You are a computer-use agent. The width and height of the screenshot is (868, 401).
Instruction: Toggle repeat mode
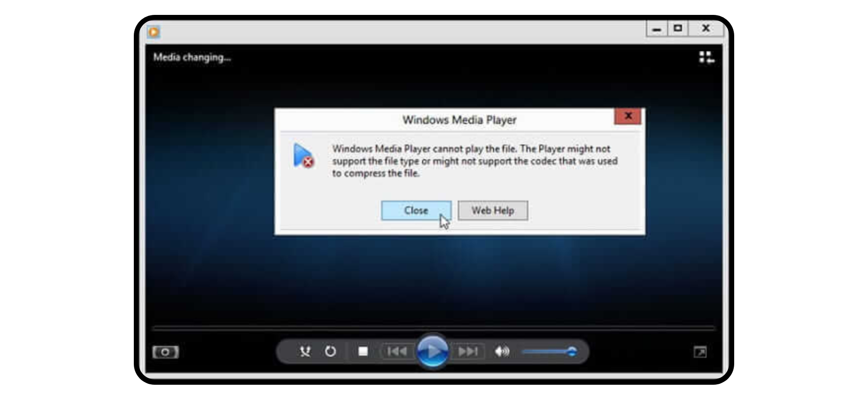[330, 351]
